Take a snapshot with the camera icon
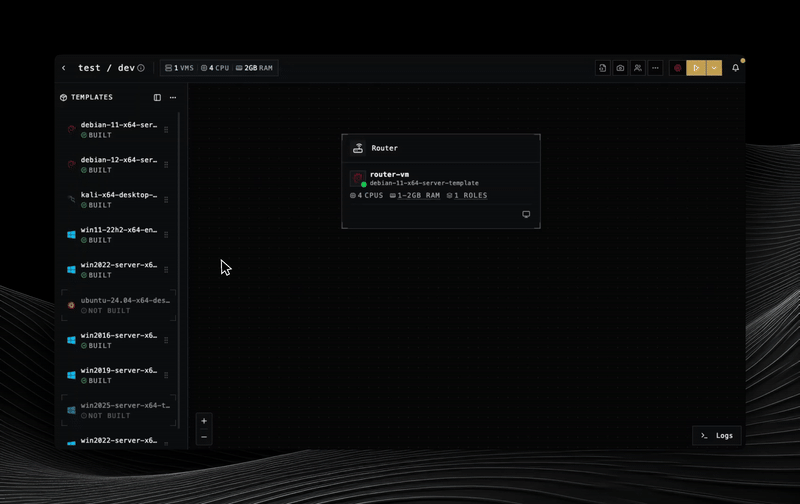Viewport: 800px width, 504px height. [620, 68]
